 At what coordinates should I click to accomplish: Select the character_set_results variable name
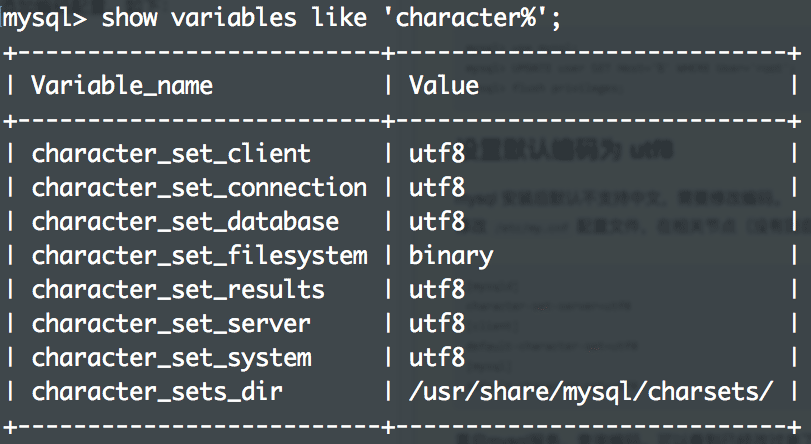tap(178, 289)
